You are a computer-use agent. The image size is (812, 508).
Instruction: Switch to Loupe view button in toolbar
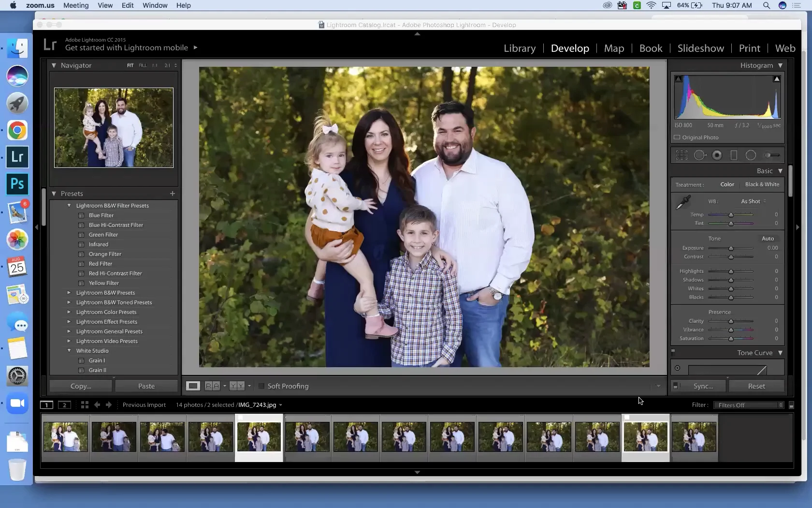pos(193,386)
